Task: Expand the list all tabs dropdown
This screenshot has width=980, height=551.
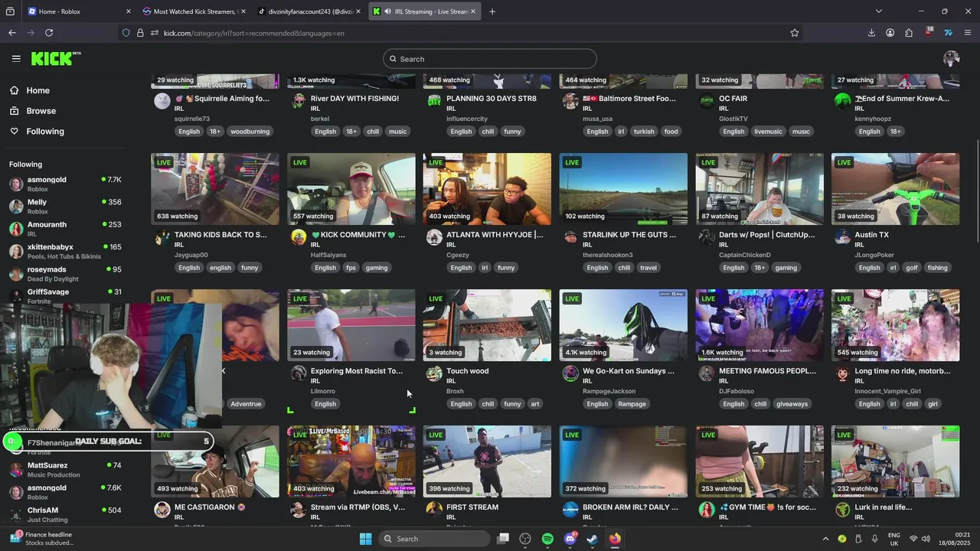Action: tap(878, 11)
